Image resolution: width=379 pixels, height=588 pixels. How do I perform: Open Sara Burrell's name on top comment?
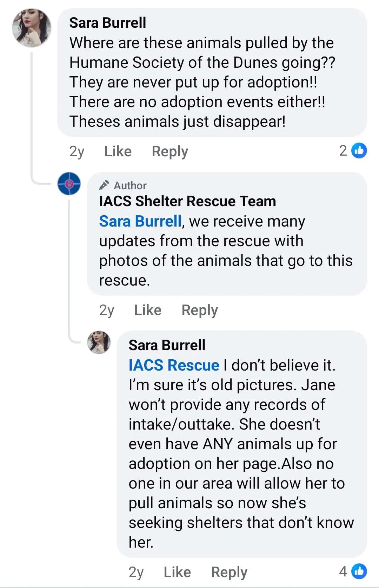107,23
